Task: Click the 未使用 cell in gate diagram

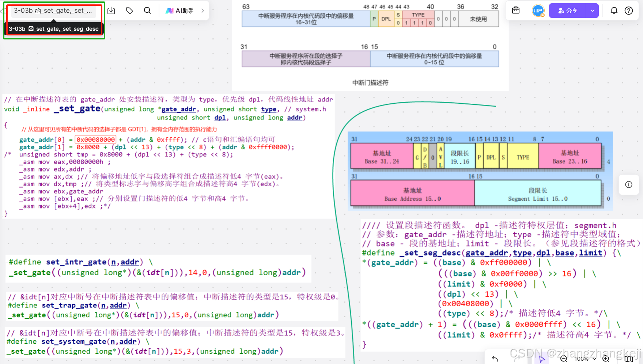Action: [x=478, y=19]
